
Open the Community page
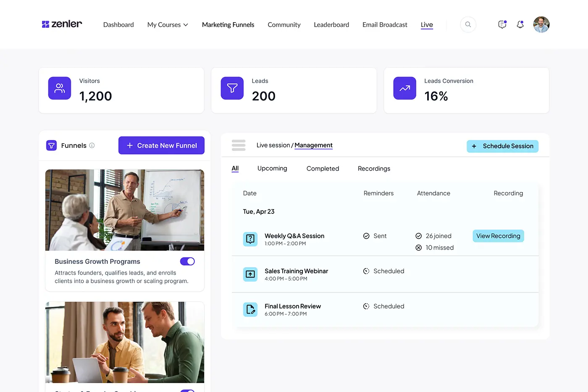click(x=284, y=25)
